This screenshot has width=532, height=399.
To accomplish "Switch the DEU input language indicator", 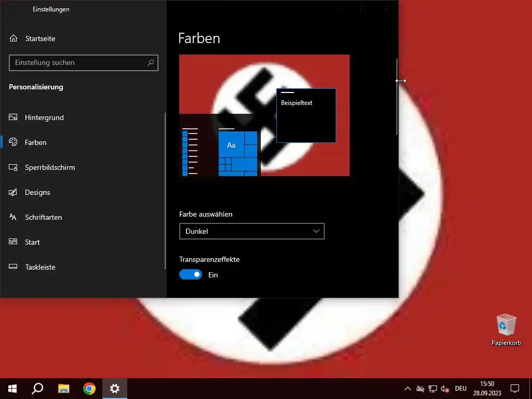I will (x=461, y=389).
